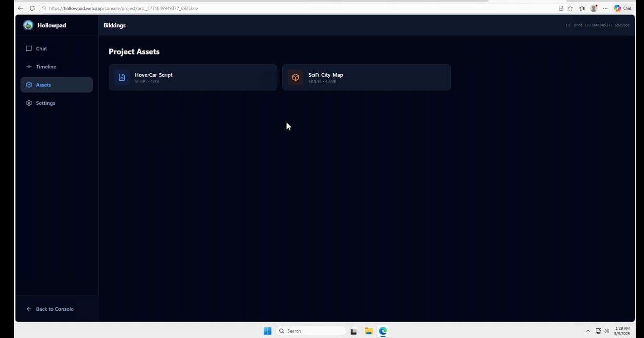Open Copilot Chat from the browser toolbar
This screenshot has height=338, width=644.
(x=622, y=8)
